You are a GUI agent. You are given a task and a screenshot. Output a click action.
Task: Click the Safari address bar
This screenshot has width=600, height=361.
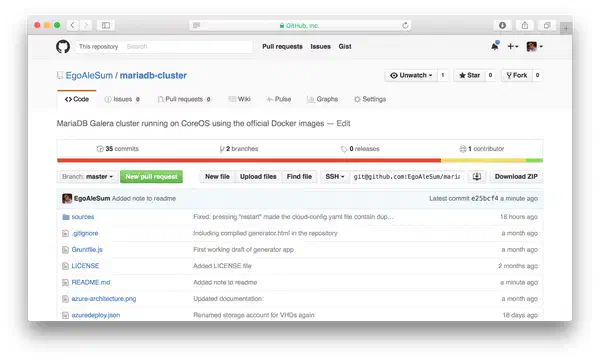coord(300,25)
